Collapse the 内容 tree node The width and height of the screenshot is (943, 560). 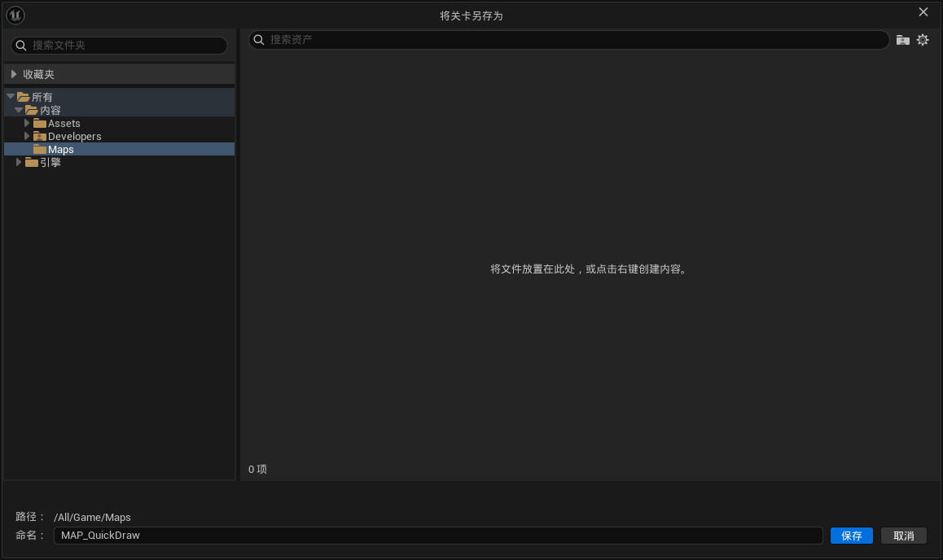(19, 109)
